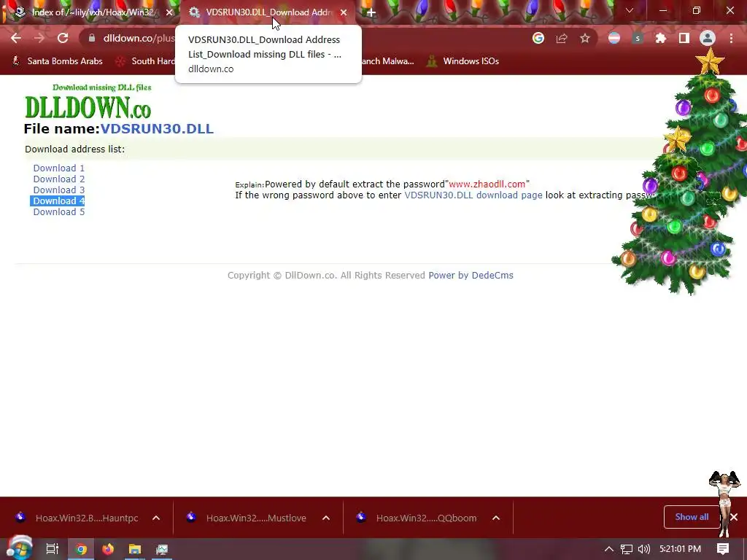Open the notification center icon
The width and height of the screenshot is (747, 560).
coord(723,549)
